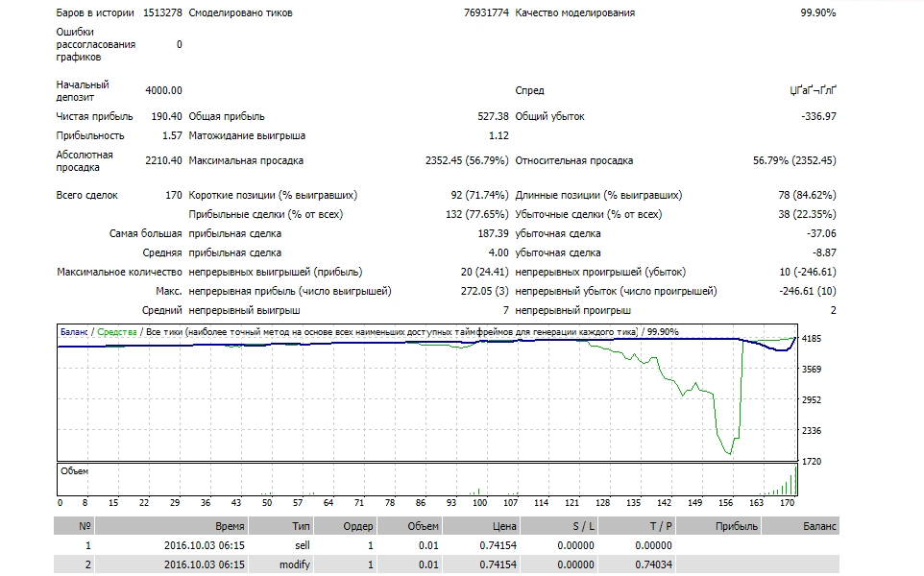This screenshot has height=576, width=924.
Task: Click the equity curve lowest dip in chart
Action: pos(730,453)
